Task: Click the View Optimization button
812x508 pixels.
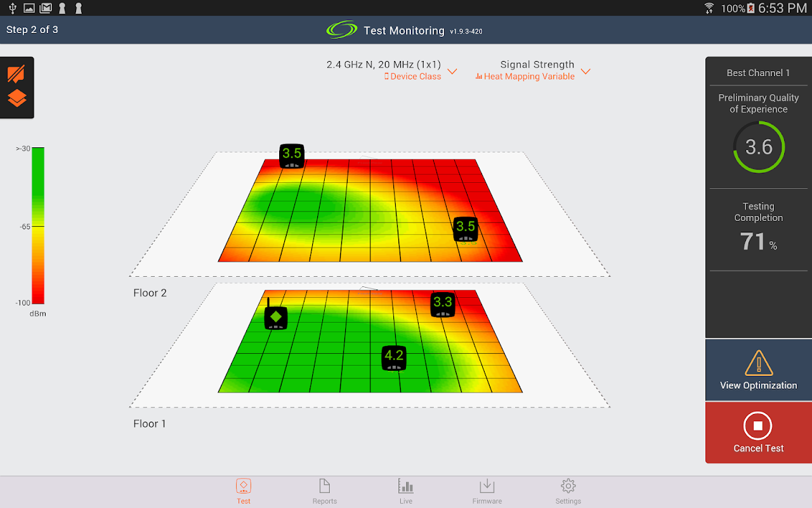Action: point(759,370)
